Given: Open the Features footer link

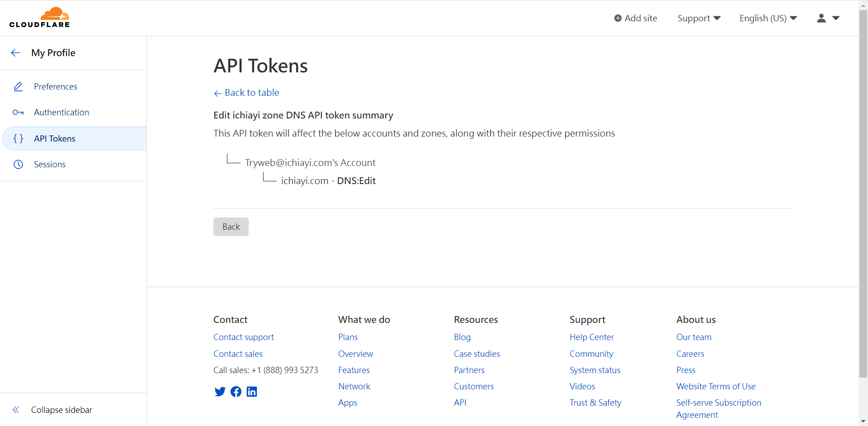Looking at the screenshot, I should [354, 370].
